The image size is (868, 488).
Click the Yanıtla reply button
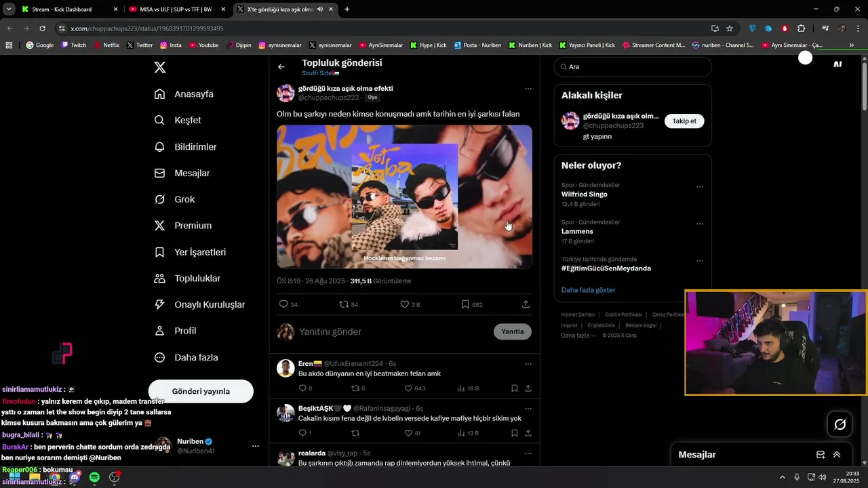(512, 331)
